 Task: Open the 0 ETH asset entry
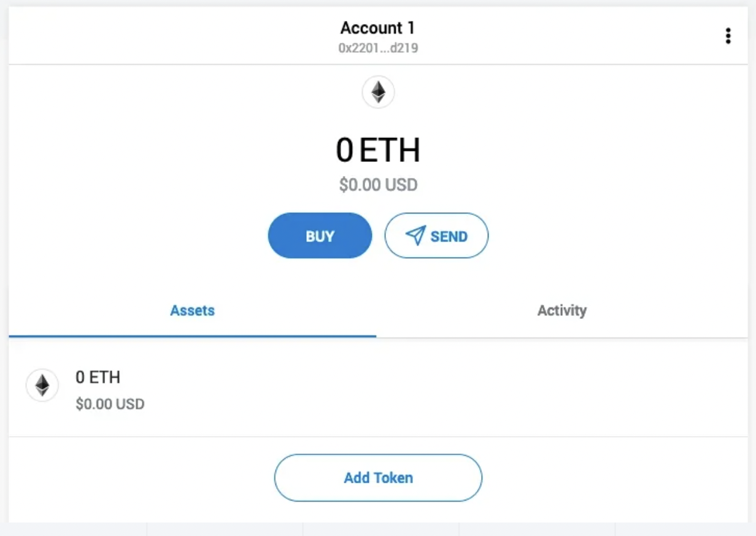[98, 377]
